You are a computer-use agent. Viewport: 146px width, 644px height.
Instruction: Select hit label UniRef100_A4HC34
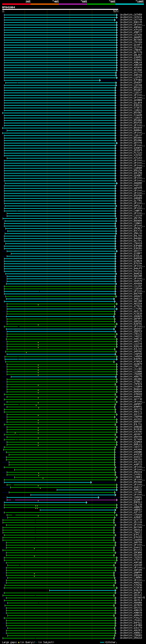[x=131, y=339]
